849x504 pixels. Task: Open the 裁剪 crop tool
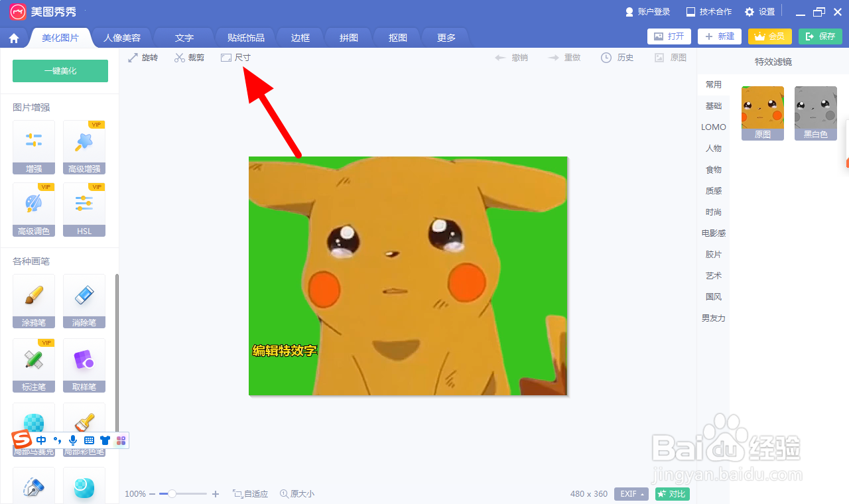click(x=189, y=57)
